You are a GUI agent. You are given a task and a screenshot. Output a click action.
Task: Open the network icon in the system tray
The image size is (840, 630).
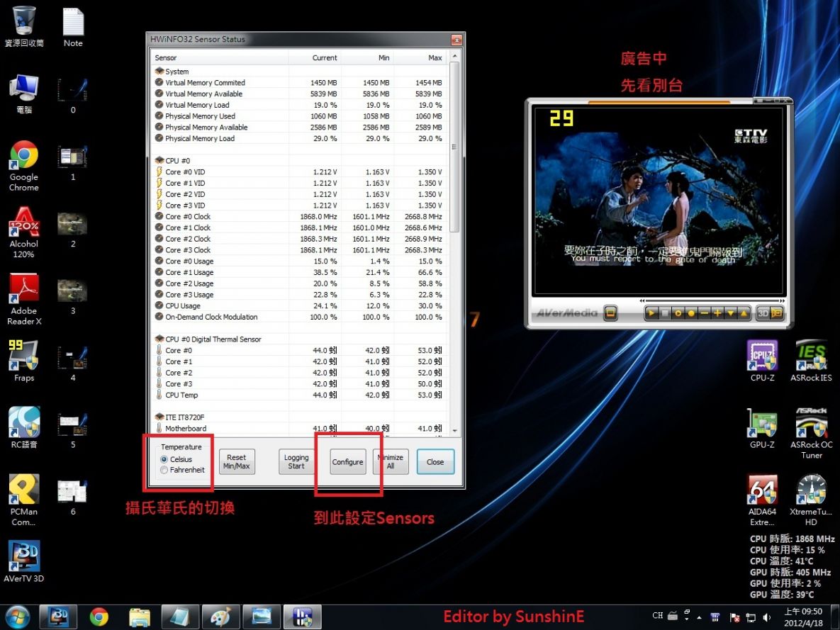point(751,617)
